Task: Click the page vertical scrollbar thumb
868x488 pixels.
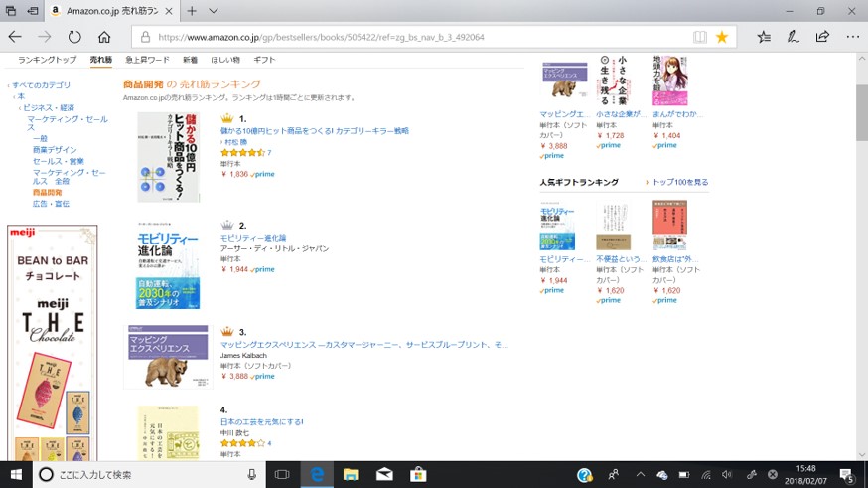Action: coord(862,113)
